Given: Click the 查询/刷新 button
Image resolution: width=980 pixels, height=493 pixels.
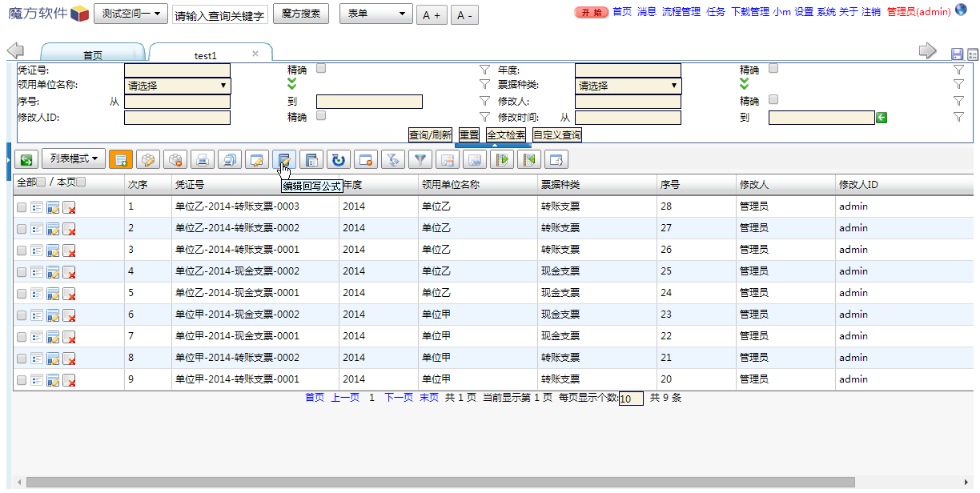Looking at the screenshot, I should point(430,135).
